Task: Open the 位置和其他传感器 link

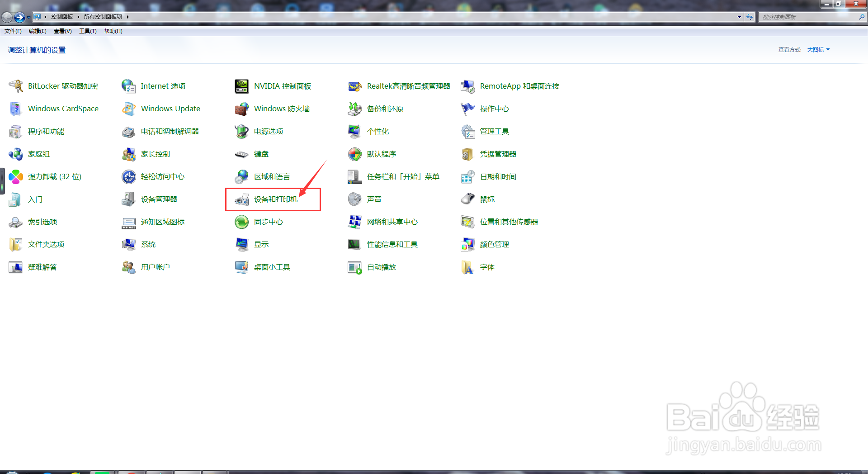Action: click(509, 222)
